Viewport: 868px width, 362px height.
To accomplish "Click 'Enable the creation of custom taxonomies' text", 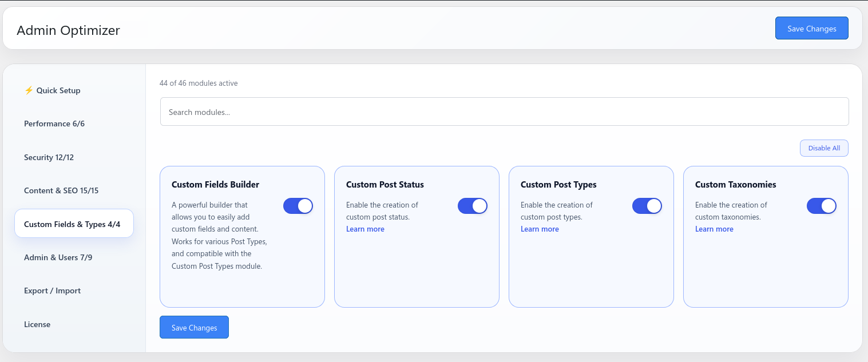I will pos(731,211).
